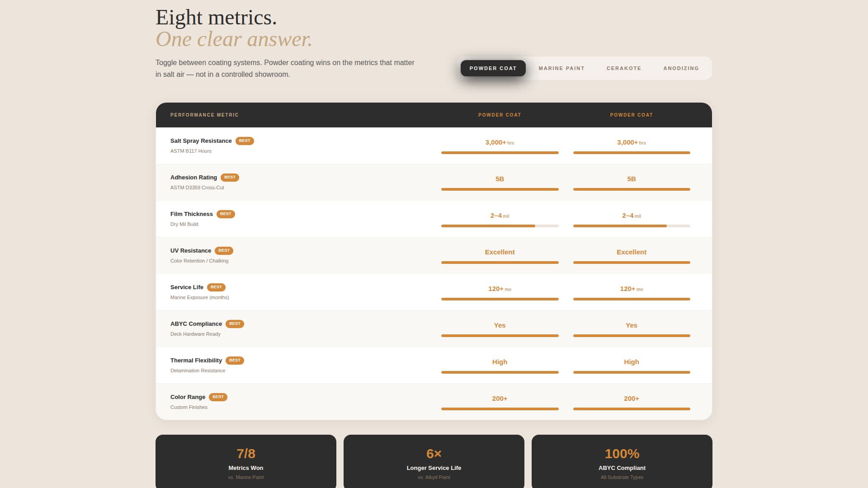868x488 pixels.
Task: Click the BEST badge next to Thermal Flexibility
Action: 235,360
